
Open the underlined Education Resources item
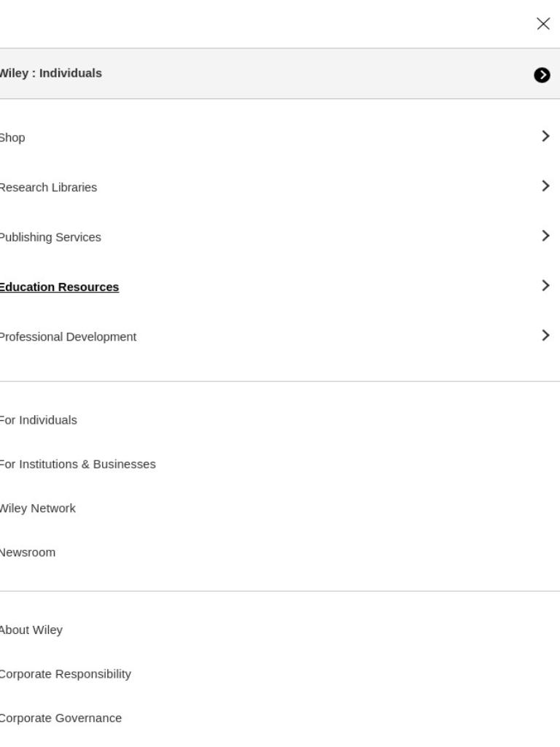pyautogui.click(x=59, y=287)
